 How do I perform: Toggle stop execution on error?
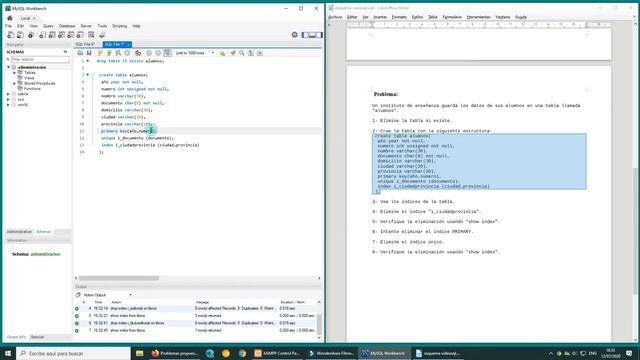[x=138, y=53]
